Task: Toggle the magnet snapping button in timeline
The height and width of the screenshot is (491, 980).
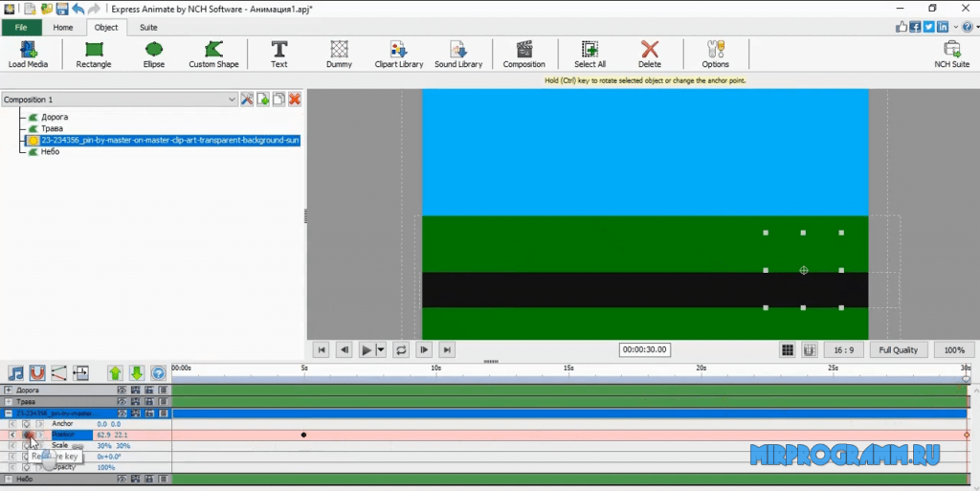Action: 37,373
